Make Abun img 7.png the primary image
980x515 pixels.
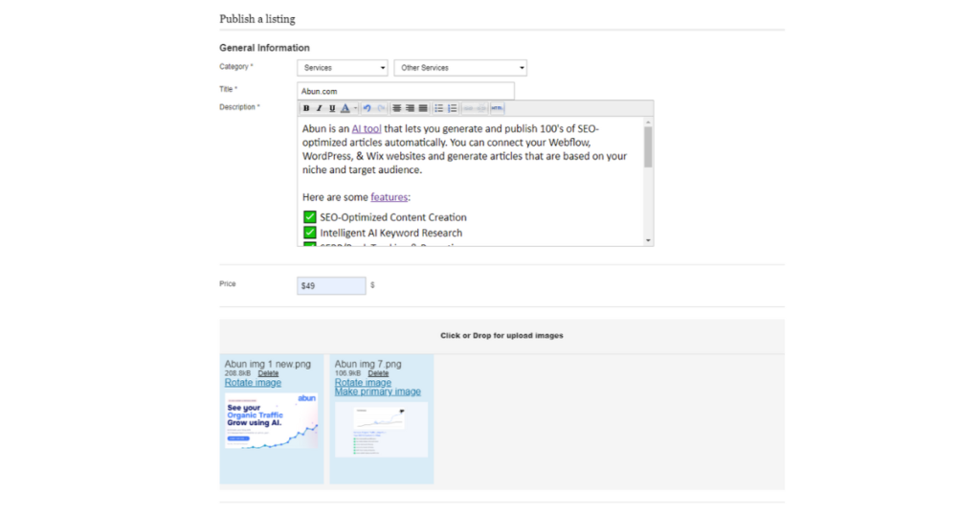[x=377, y=392]
